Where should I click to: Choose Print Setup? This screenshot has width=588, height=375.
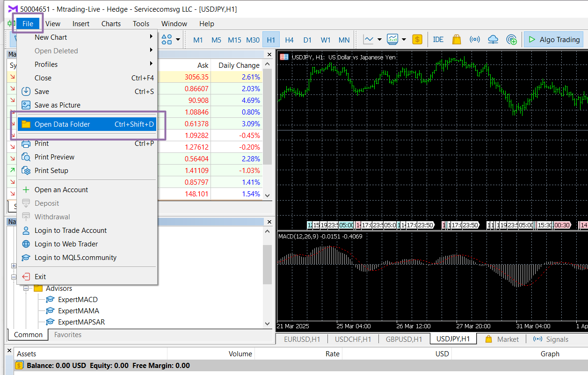click(87, 171)
